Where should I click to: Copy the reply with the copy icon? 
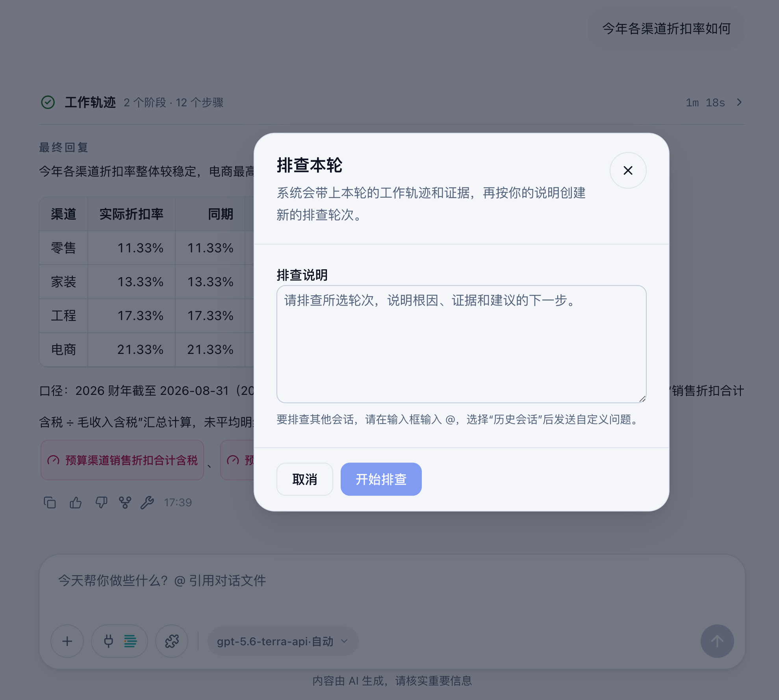(50, 503)
